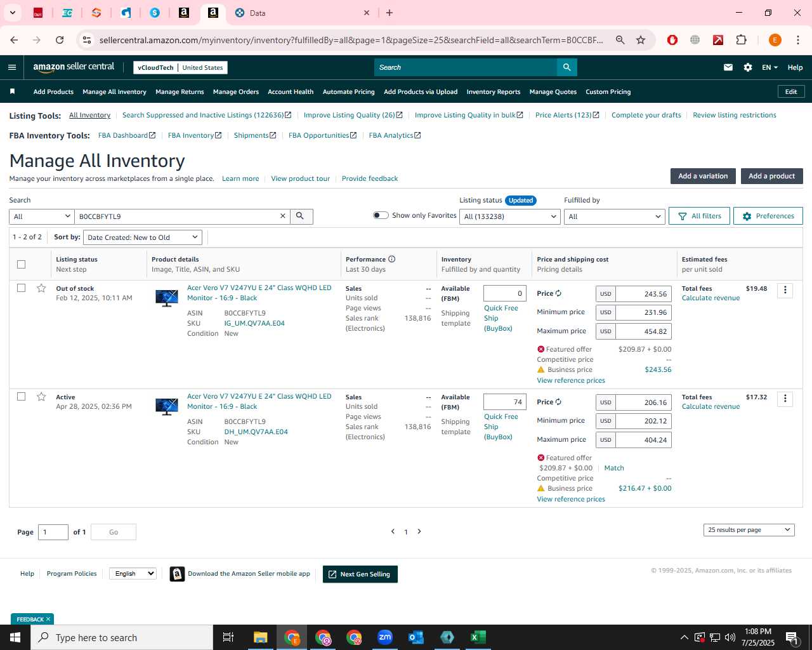
Task: Click the available quantity field showing 74
Action: click(505, 402)
